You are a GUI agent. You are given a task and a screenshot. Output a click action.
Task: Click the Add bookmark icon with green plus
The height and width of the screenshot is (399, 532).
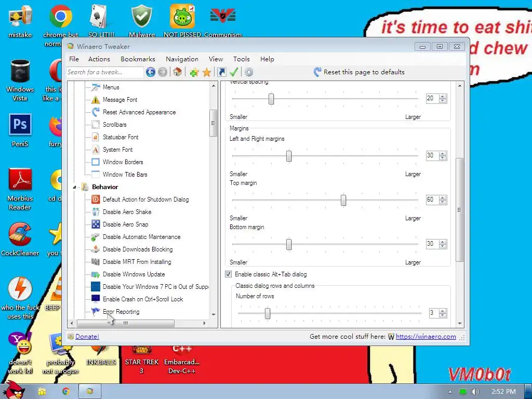194,72
